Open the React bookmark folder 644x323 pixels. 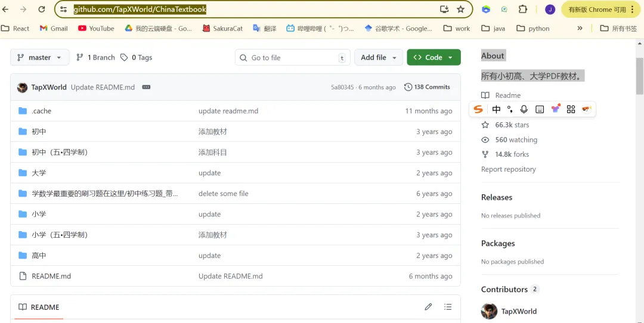(15, 29)
